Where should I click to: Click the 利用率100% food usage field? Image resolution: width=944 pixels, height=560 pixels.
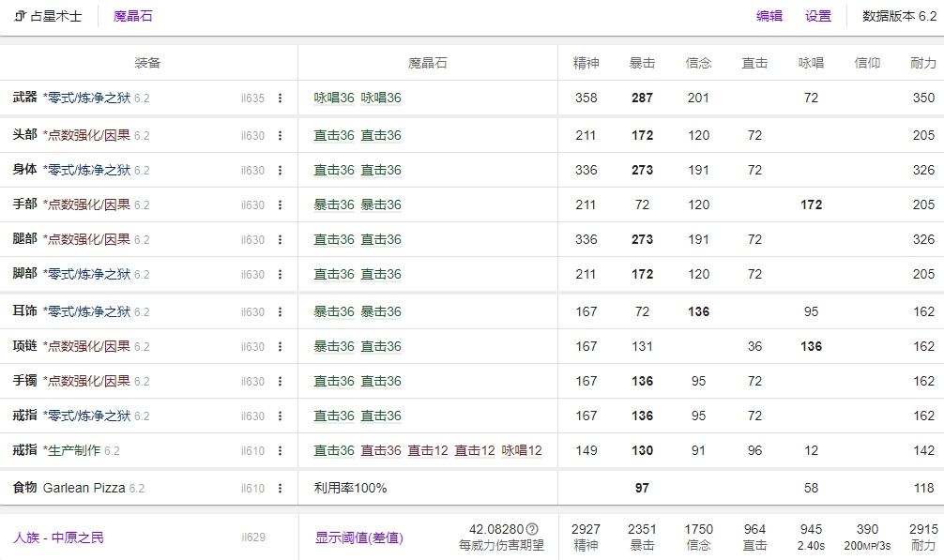point(350,488)
